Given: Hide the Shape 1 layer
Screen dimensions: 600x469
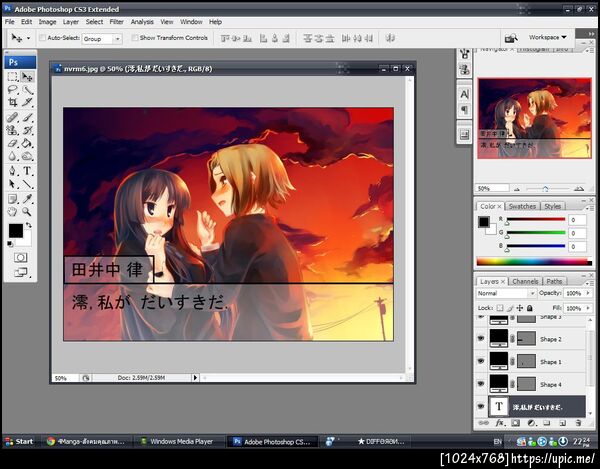Looking at the screenshot, I should tap(481, 361).
